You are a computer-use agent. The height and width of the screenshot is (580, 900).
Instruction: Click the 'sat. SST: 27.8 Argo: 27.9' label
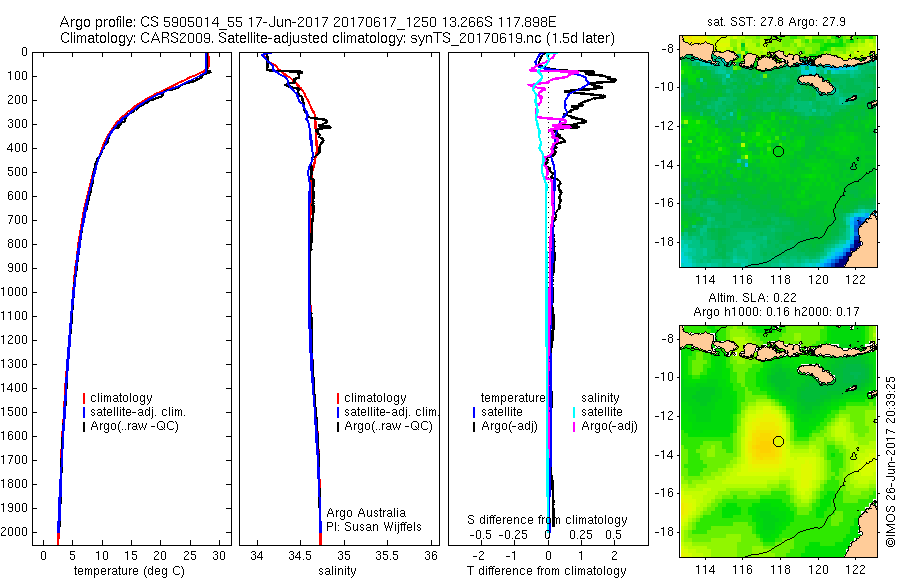[x=776, y=22]
